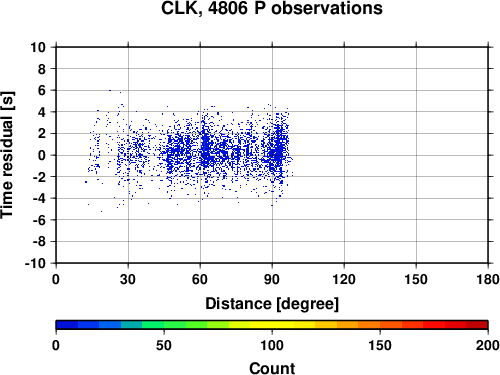Click the dark blue start of the colorbar
The height and width of the screenshot is (375, 500).
click(67, 325)
